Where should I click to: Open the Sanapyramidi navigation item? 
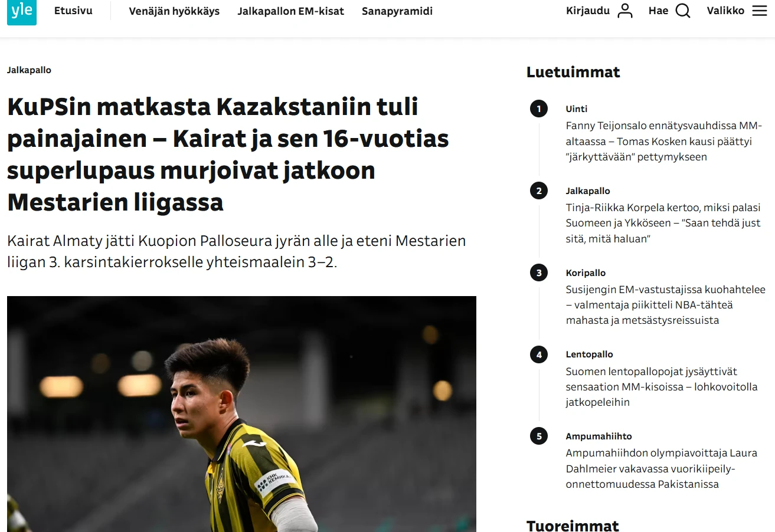397,11
